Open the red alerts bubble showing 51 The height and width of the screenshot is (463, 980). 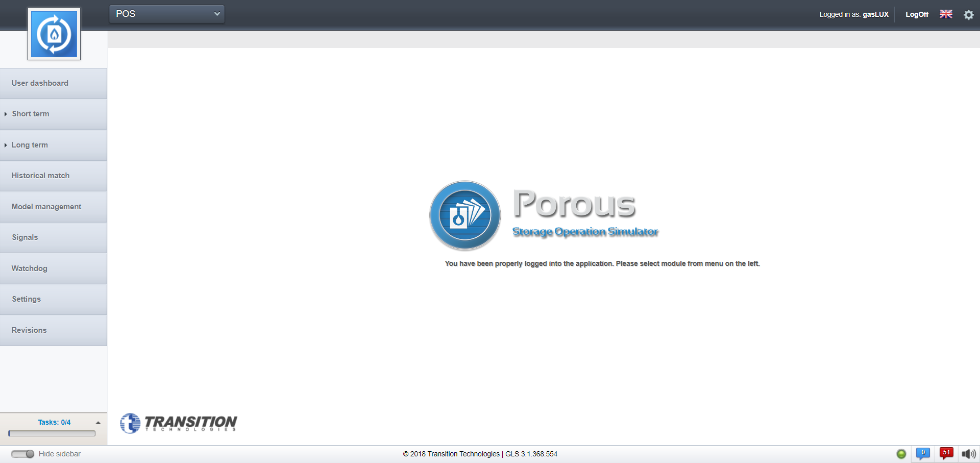(946, 453)
